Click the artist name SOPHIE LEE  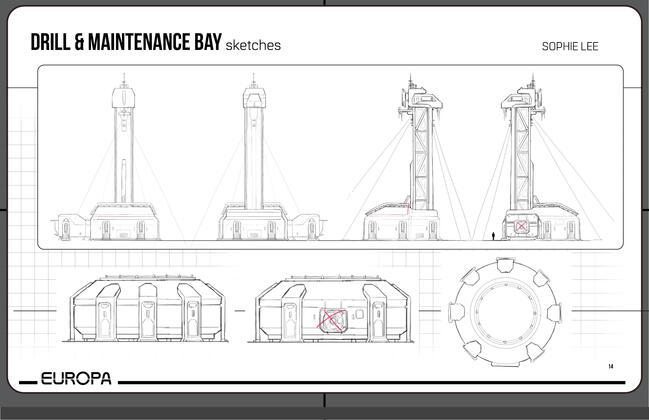click(x=569, y=46)
